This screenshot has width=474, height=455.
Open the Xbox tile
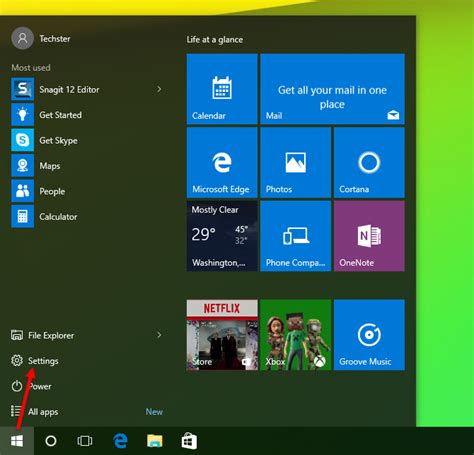(296, 335)
